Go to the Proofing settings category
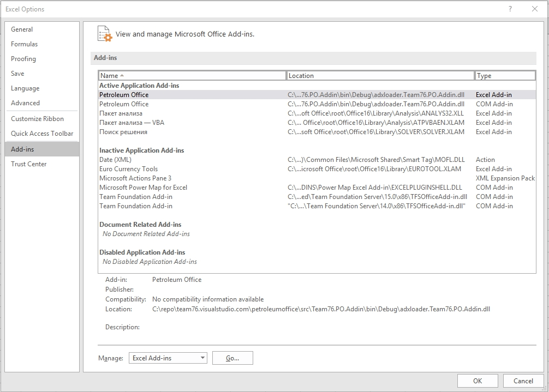 pos(23,59)
